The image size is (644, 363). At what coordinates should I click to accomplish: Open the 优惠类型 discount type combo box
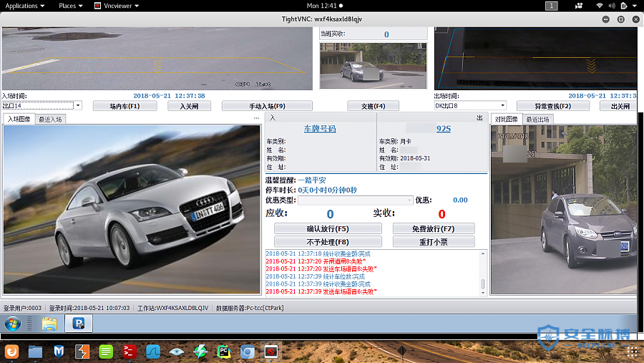[x=355, y=200]
